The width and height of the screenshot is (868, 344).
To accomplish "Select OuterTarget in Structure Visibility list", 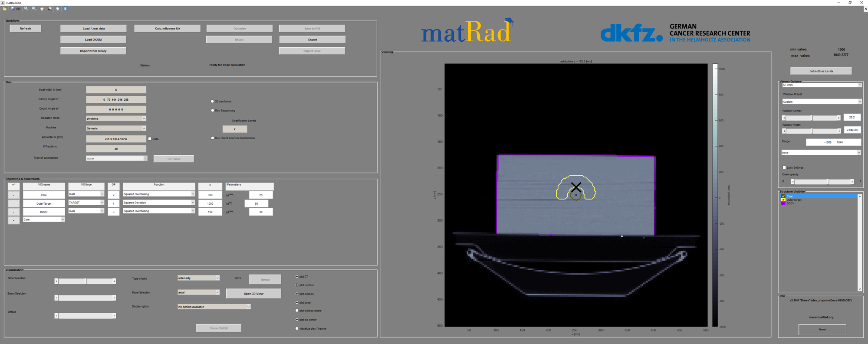I will (x=794, y=200).
